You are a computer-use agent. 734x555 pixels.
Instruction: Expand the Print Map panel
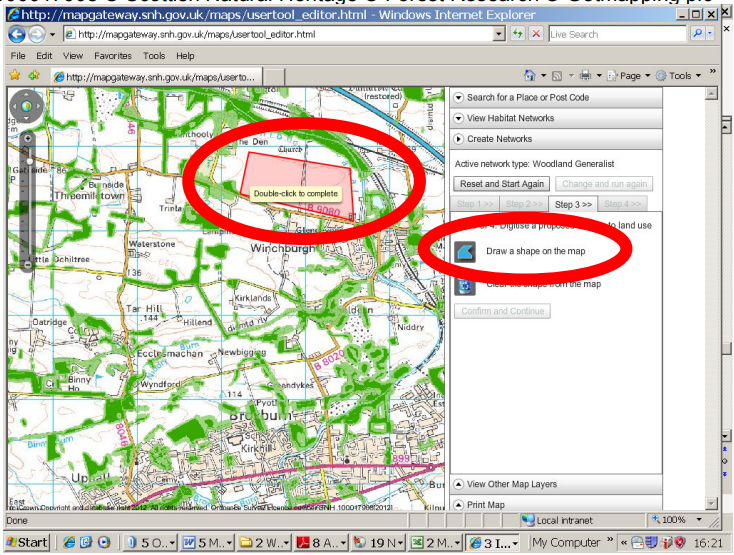point(556,504)
